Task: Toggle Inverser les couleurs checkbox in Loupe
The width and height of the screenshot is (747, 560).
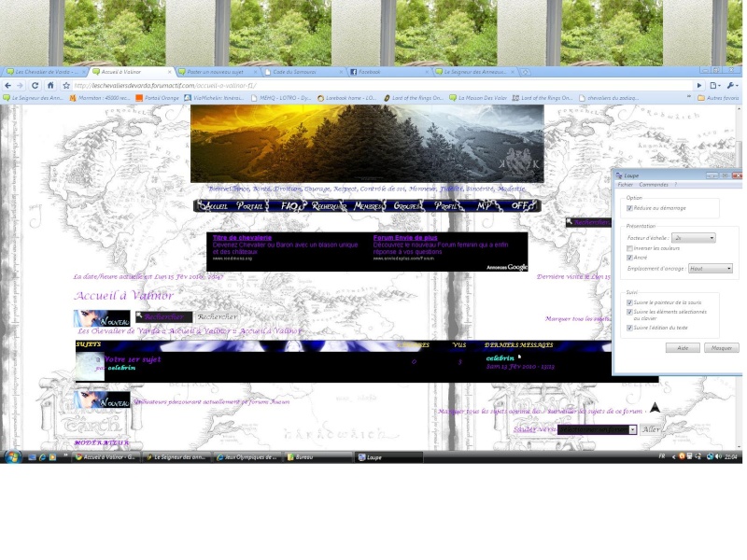Action: [x=629, y=248]
